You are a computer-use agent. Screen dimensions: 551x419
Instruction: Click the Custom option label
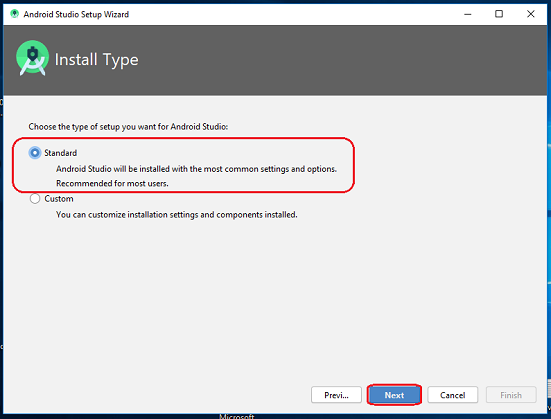click(59, 199)
